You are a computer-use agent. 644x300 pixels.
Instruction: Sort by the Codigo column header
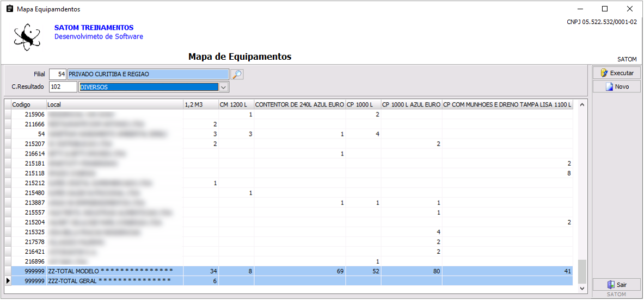21,104
